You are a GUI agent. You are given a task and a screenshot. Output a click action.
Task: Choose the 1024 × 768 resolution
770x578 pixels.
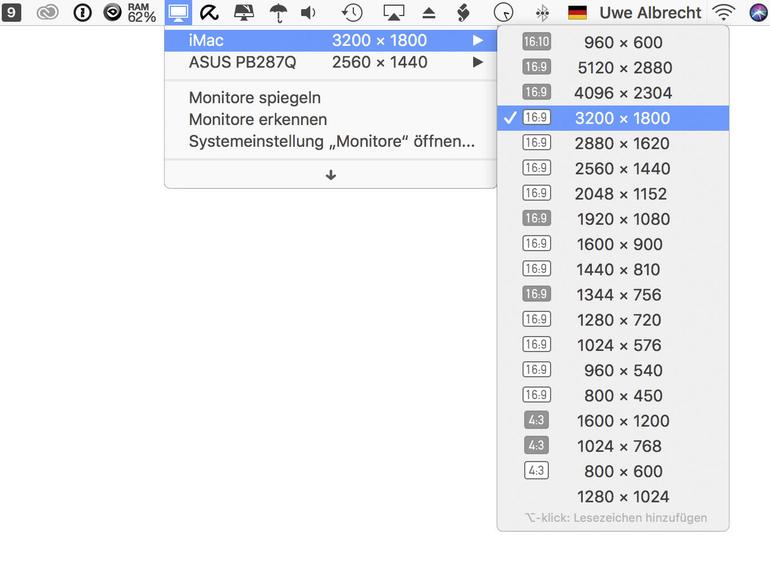point(613,446)
